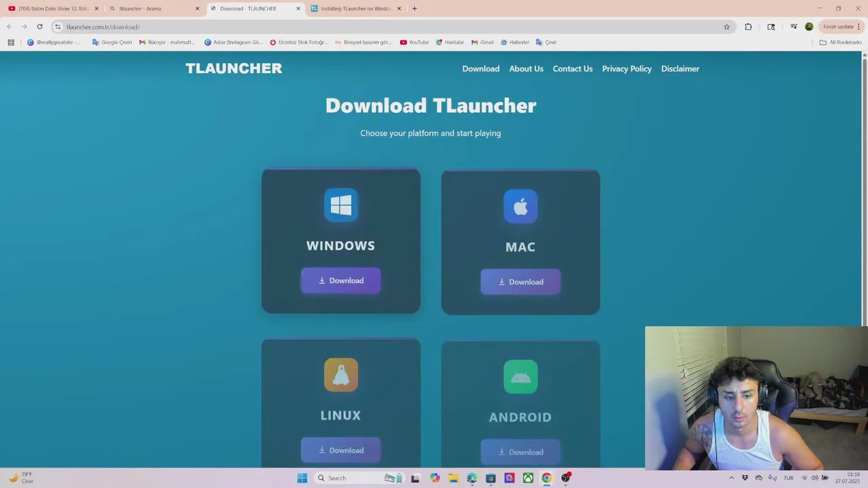Click the Apple Mac logo icon
Screen dimensions: 868x488
tap(520, 206)
